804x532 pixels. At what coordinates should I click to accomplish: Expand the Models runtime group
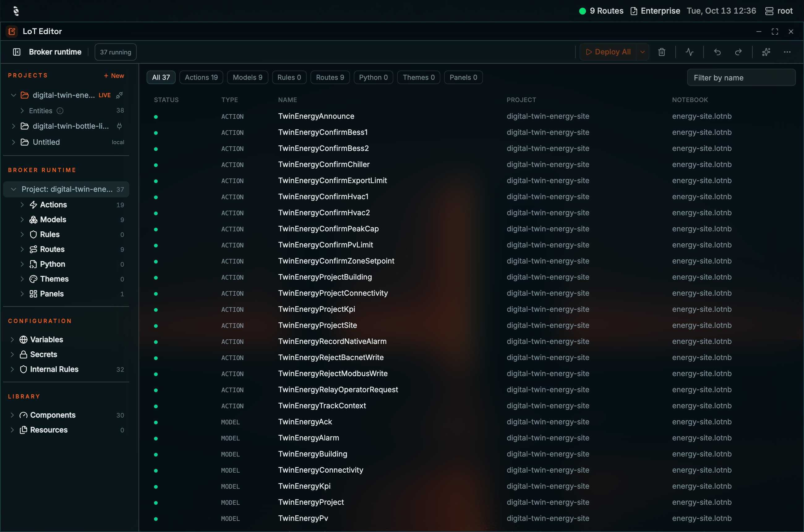22,220
